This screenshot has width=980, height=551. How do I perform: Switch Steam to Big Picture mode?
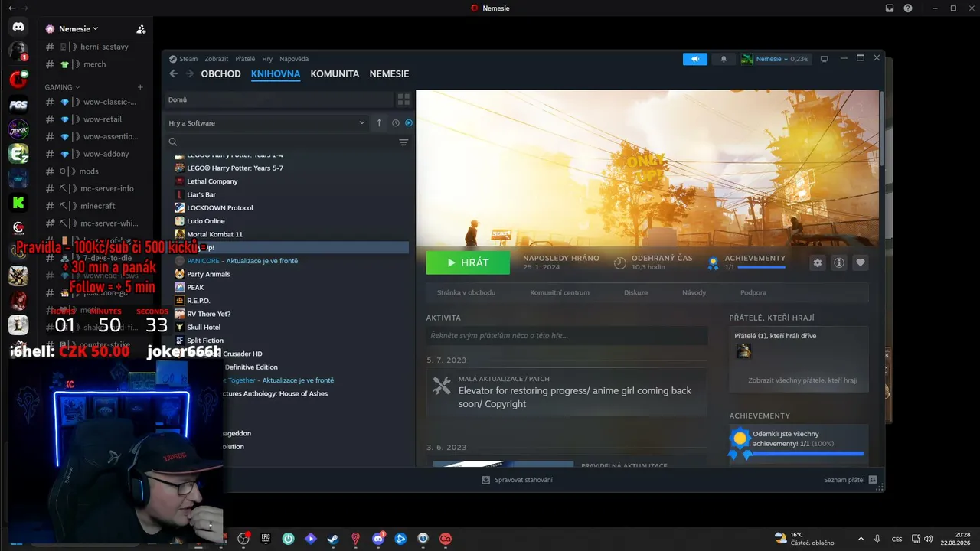pyautogui.click(x=824, y=59)
